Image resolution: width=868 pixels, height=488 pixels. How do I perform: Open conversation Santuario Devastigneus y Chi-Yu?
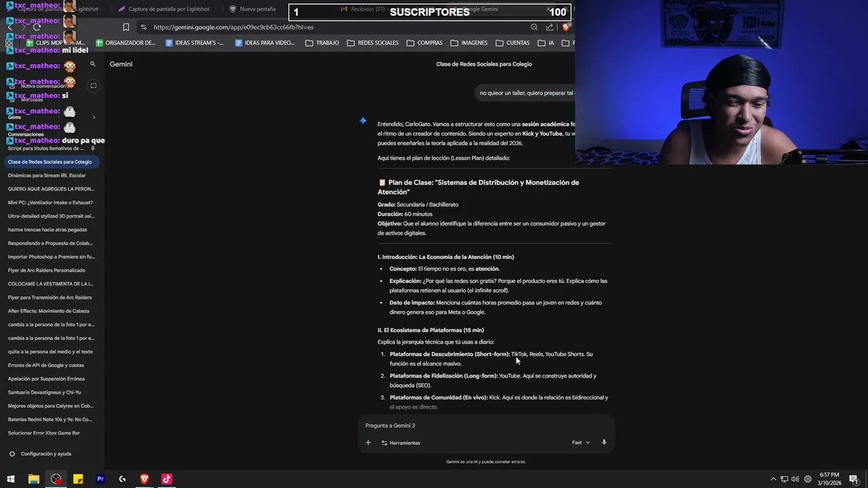coord(45,392)
